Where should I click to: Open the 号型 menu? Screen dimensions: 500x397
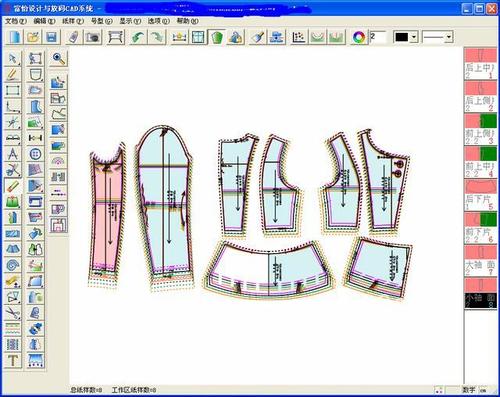click(101, 21)
